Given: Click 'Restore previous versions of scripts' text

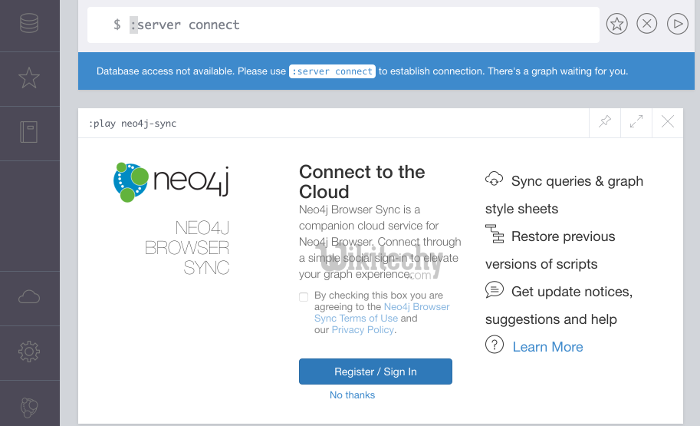Looking at the screenshot, I should [550, 250].
